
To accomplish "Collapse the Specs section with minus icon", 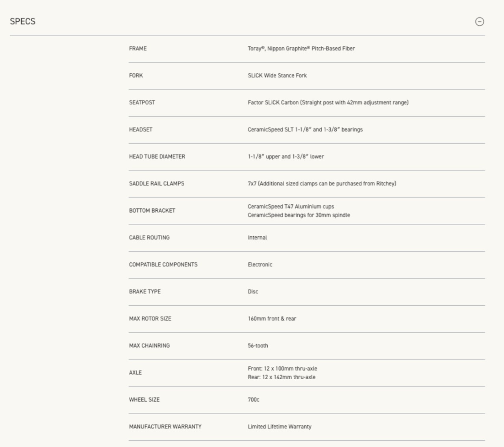I will tap(479, 22).
